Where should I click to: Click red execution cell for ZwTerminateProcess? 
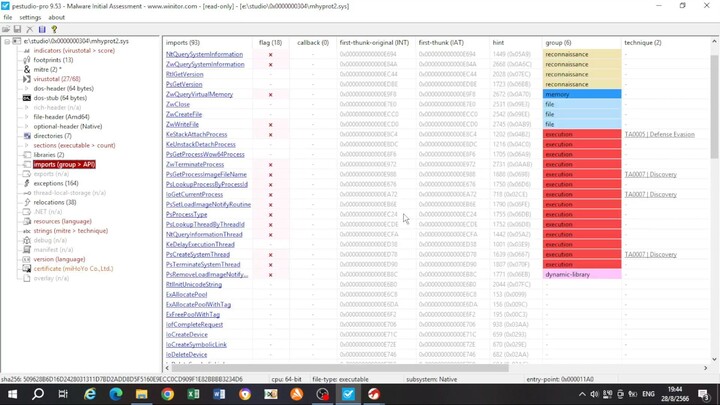[x=582, y=164]
